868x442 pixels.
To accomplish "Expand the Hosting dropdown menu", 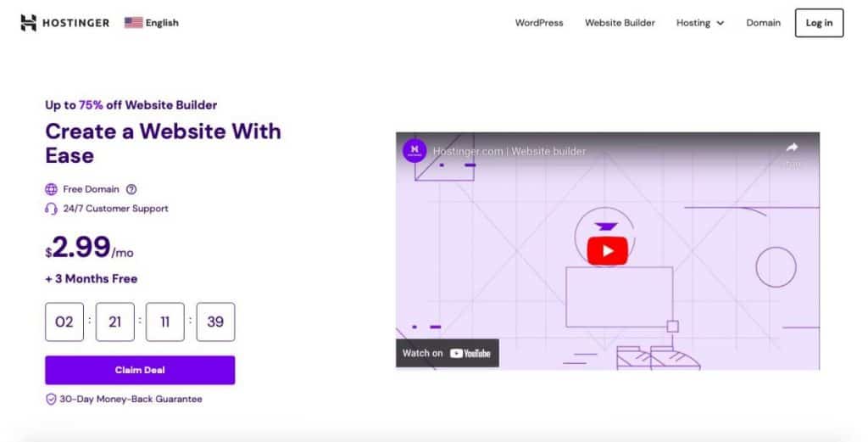I will [700, 23].
